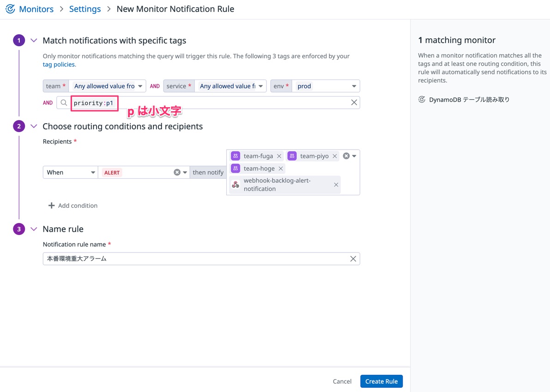Navigate to Monitors via the breadcrumb

tap(36, 9)
